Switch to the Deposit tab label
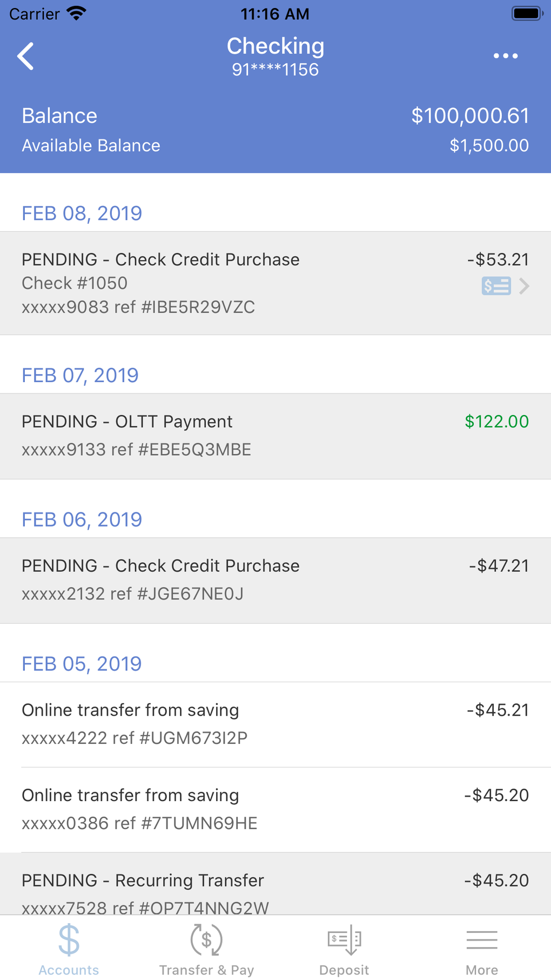 point(344,970)
